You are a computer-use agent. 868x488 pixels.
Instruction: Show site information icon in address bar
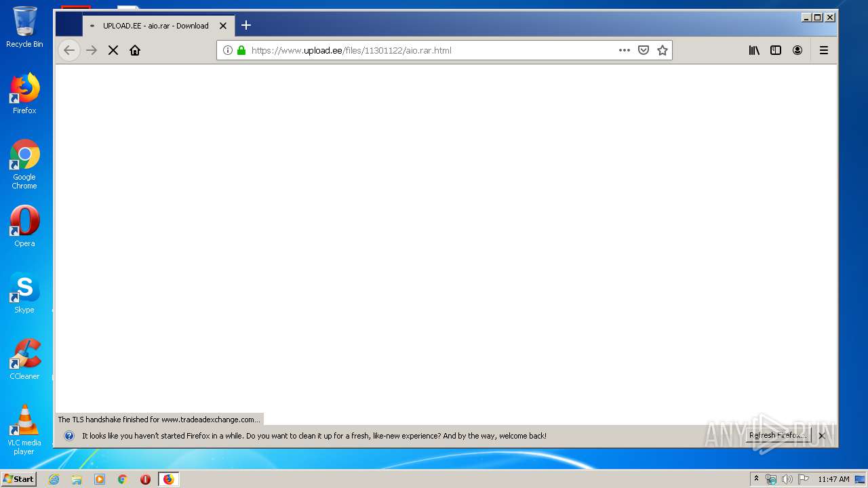(228, 50)
